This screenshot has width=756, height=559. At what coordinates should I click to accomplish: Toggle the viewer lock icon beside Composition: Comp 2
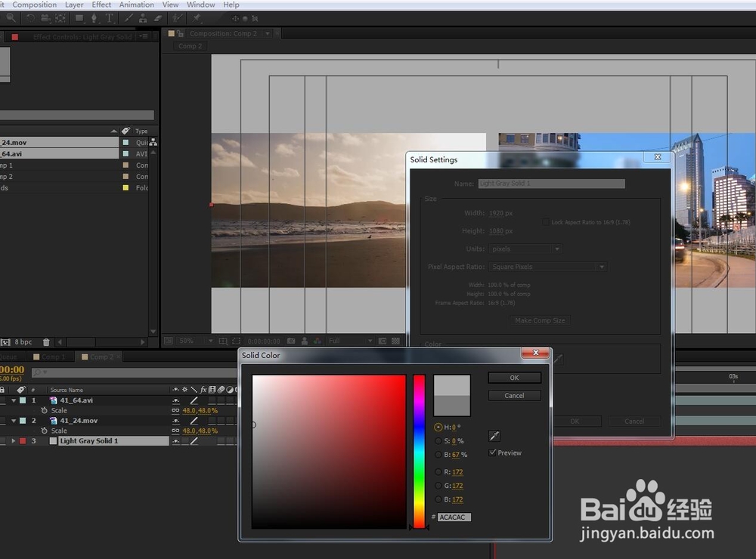[x=181, y=34]
